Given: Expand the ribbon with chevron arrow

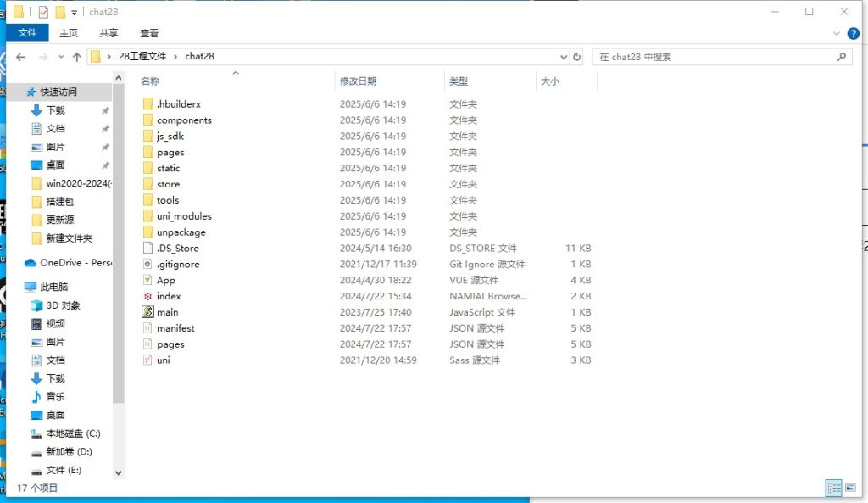Looking at the screenshot, I should (837, 33).
